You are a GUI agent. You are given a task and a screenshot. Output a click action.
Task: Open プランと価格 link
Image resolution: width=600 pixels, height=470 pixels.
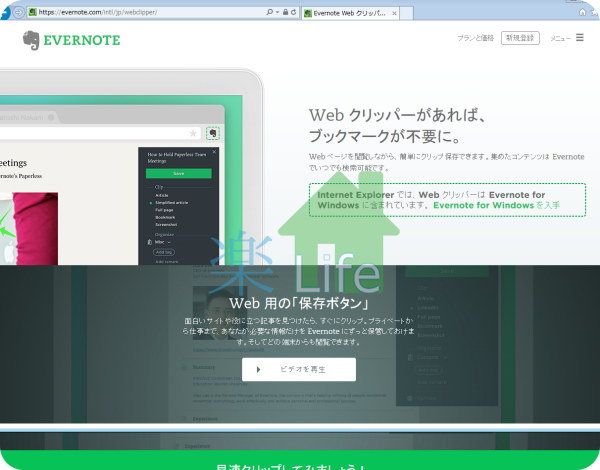click(476, 38)
